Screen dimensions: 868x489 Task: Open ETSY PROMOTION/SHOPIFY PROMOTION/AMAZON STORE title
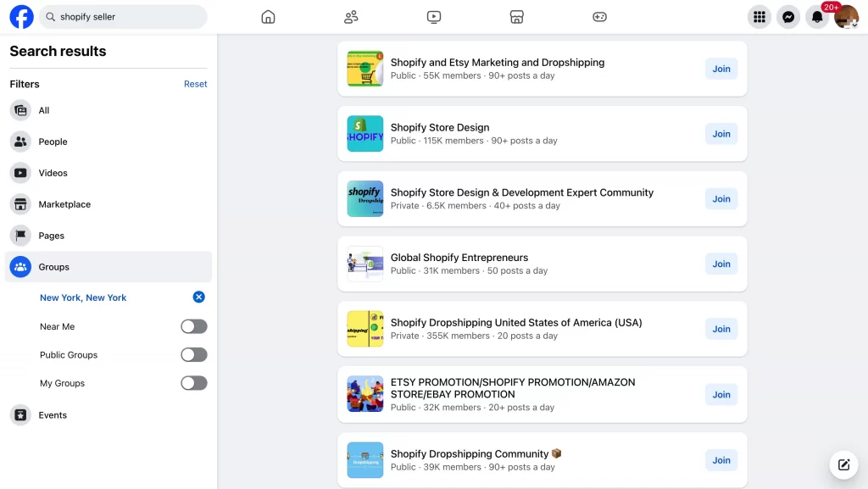(513, 388)
